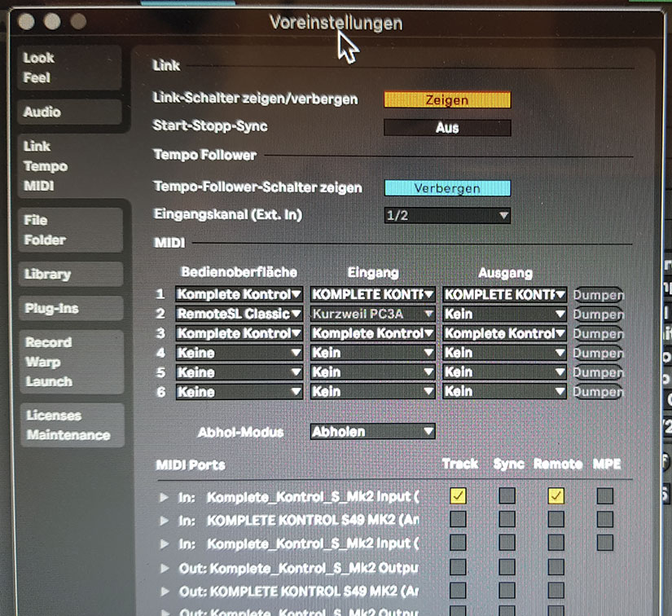Open RemoteSL Classic control surface dropdown
Viewport: 672px width, 616px height.
tap(239, 314)
